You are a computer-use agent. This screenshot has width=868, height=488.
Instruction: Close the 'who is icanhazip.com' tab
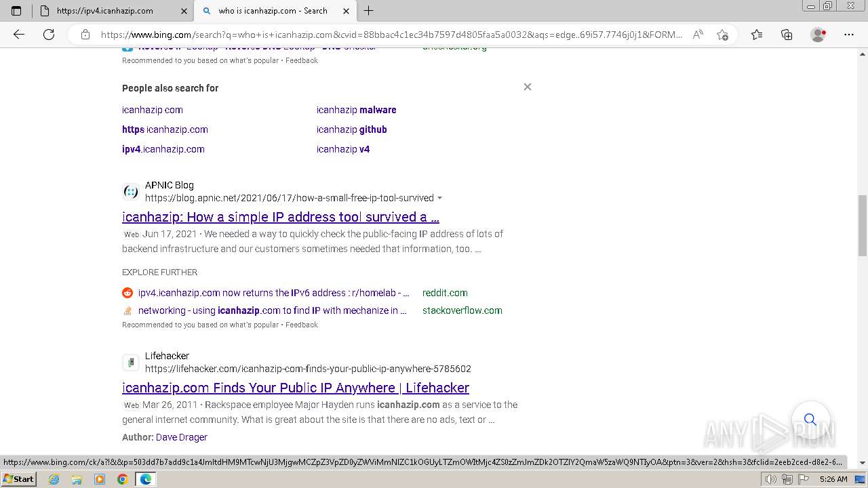click(346, 11)
